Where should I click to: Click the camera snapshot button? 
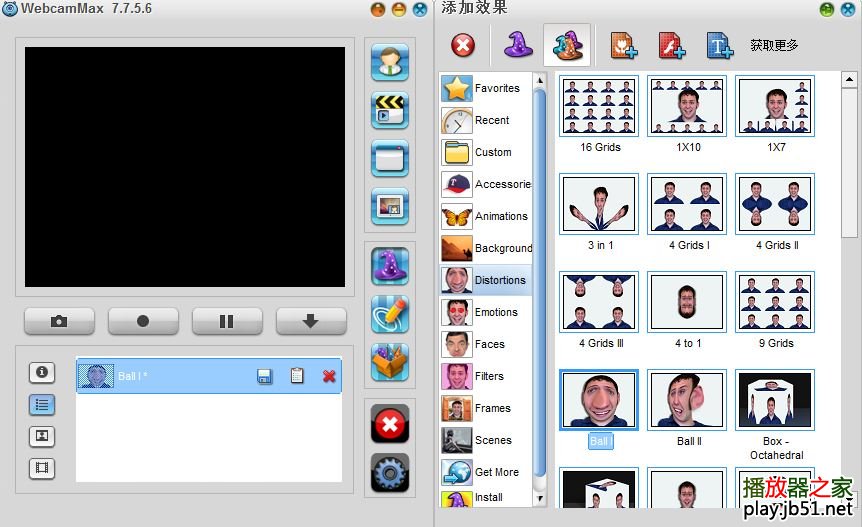pyautogui.click(x=59, y=321)
